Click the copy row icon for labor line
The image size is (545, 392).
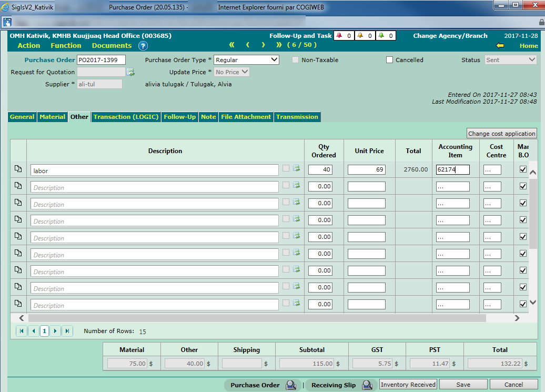[x=18, y=169]
